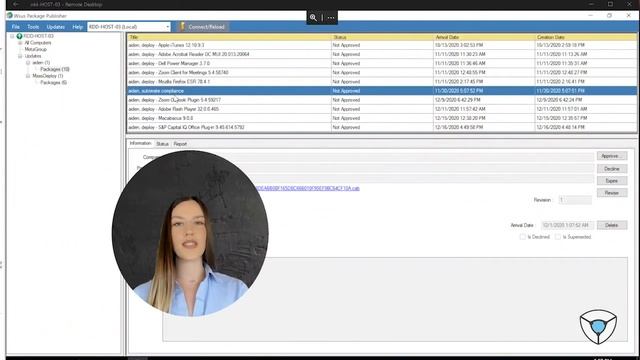Switch to the Status tab
The width and height of the screenshot is (640, 360).
tap(162, 144)
